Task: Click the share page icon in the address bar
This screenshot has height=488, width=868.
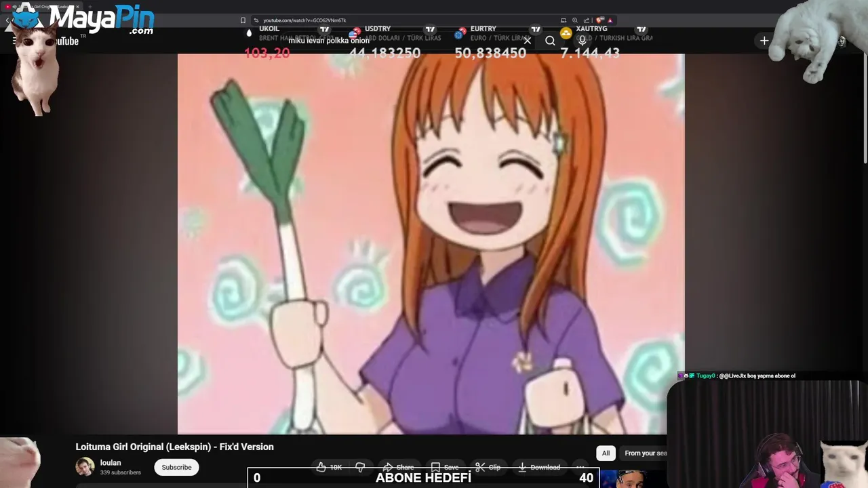Action: pyautogui.click(x=587, y=20)
